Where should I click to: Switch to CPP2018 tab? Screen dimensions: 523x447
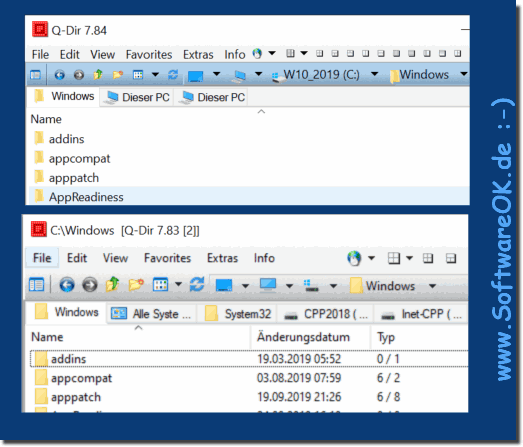(326, 314)
